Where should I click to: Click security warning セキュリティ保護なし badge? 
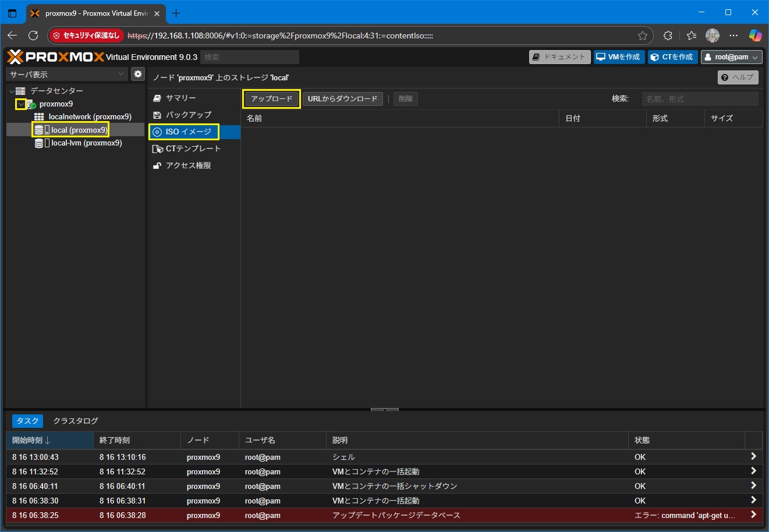86,36
